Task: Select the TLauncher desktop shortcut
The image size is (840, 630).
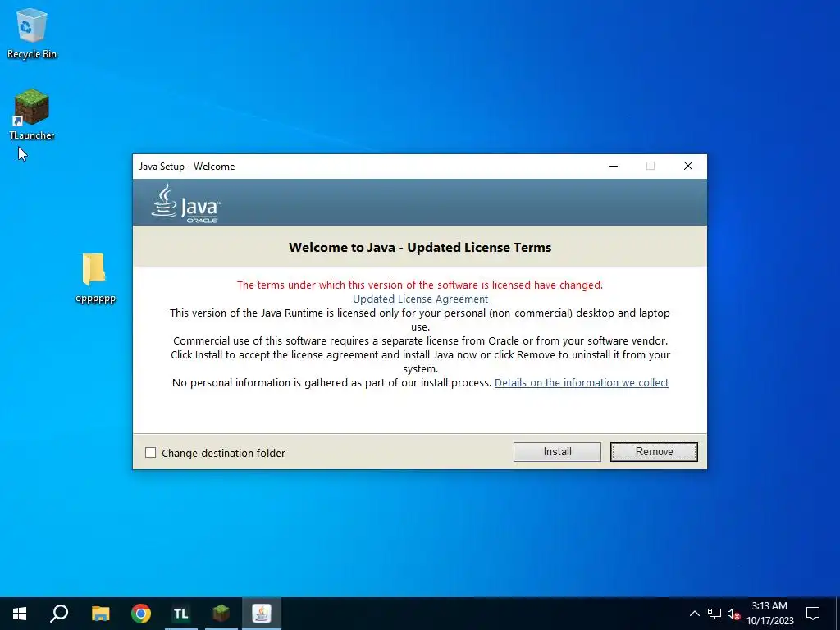Action: pyautogui.click(x=32, y=115)
